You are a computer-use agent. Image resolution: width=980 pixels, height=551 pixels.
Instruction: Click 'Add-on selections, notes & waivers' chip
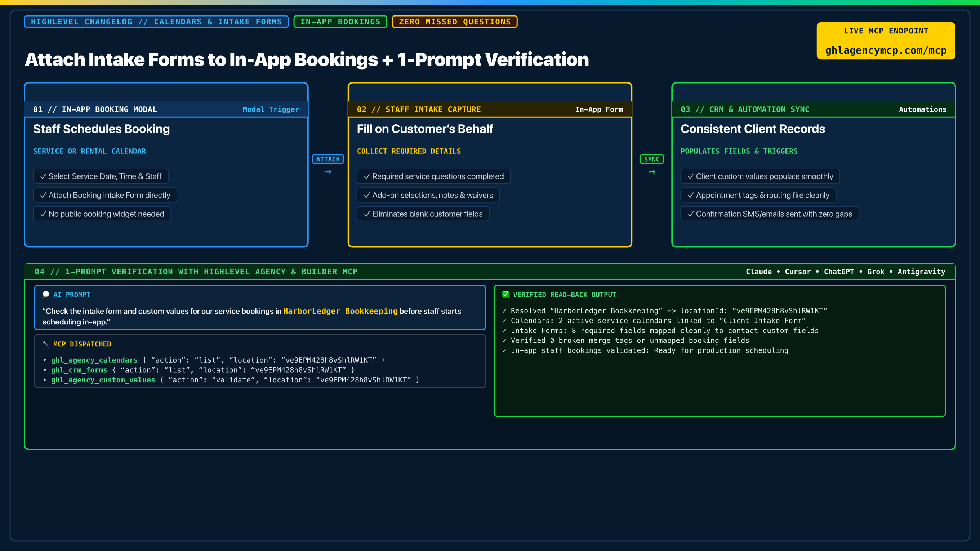pyautogui.click(x=428, y=195)
